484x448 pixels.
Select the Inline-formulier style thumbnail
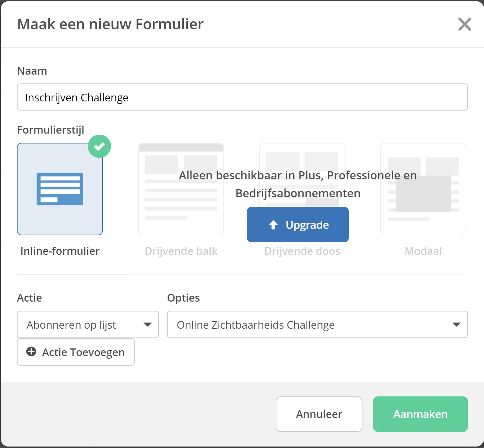click(60, 189)
